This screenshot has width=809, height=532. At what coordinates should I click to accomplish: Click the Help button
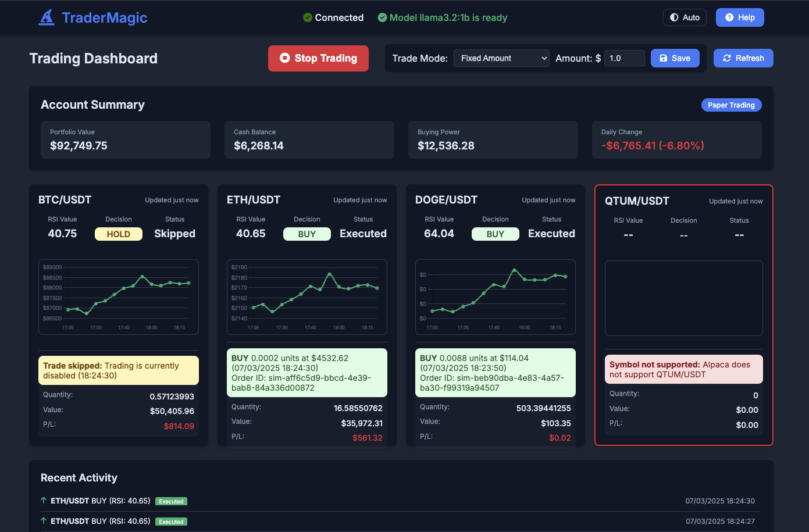[x=740, y=17]
